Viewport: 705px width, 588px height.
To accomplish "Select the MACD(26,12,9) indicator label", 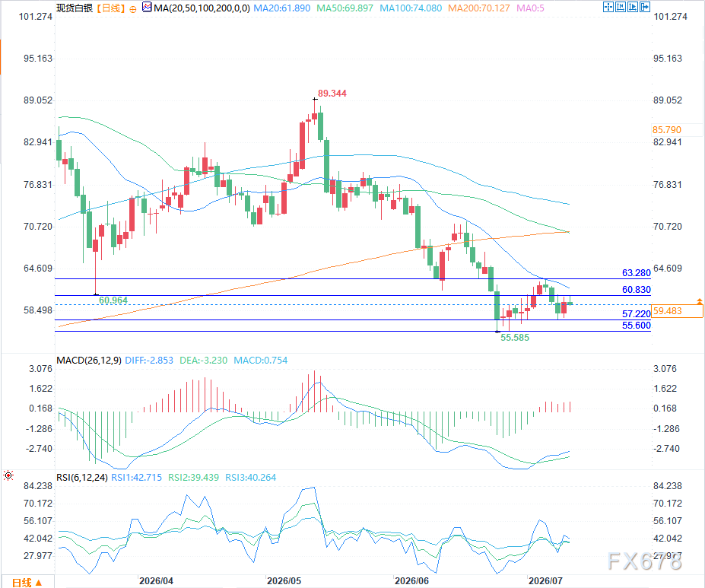I will click(x=88, y=361).
